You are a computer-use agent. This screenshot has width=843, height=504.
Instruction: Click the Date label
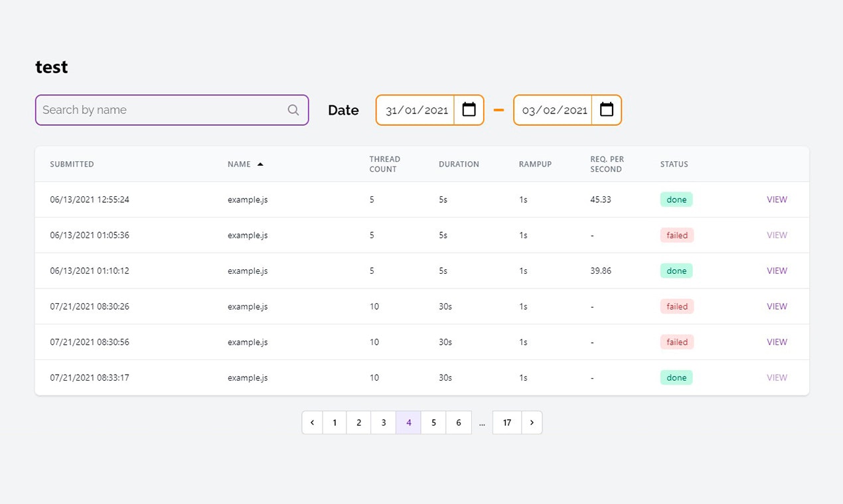click(343, 110)
